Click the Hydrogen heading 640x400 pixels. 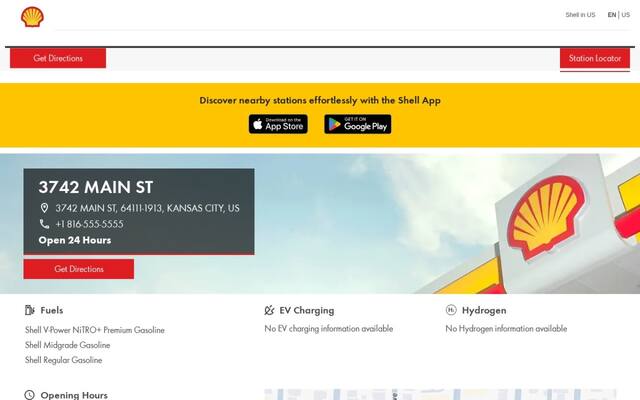[x=484, y=311]
